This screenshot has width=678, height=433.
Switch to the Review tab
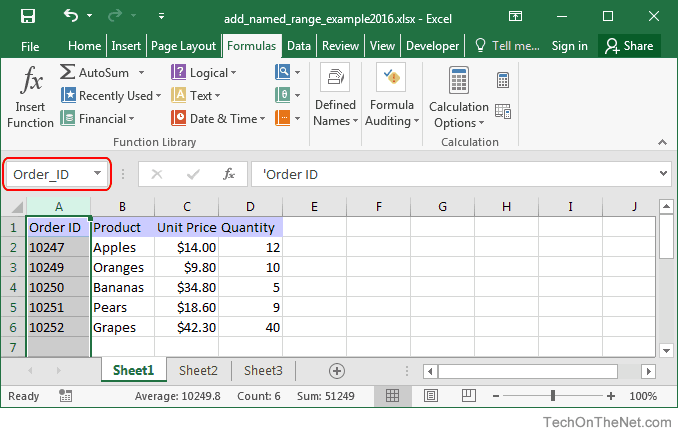tap(340, 46)
